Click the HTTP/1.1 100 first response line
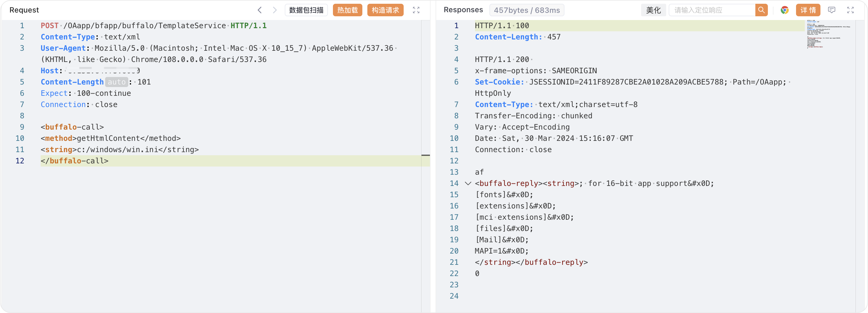Viewport: 868px width, 313px height. [502, 26]
